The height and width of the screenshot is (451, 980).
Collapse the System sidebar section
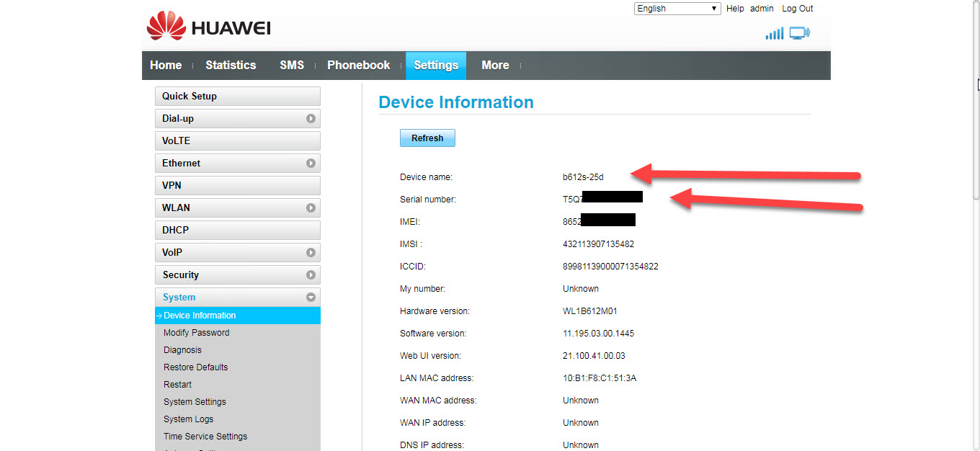coord(238,297)
